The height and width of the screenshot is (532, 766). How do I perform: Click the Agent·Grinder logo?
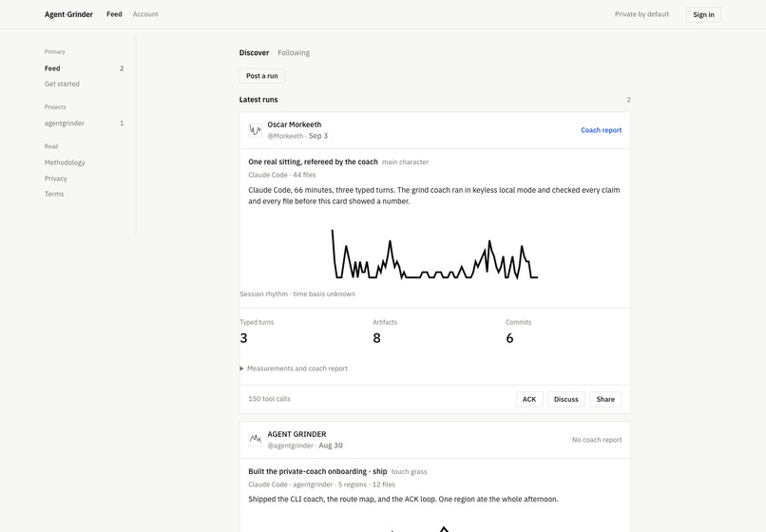(x=68, y=14)
